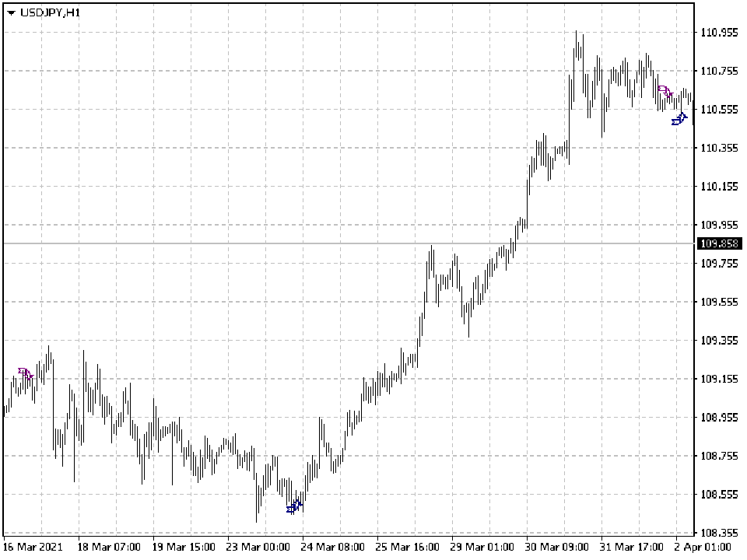Click the 16 Mar 2021 date label

pos(33,547)
